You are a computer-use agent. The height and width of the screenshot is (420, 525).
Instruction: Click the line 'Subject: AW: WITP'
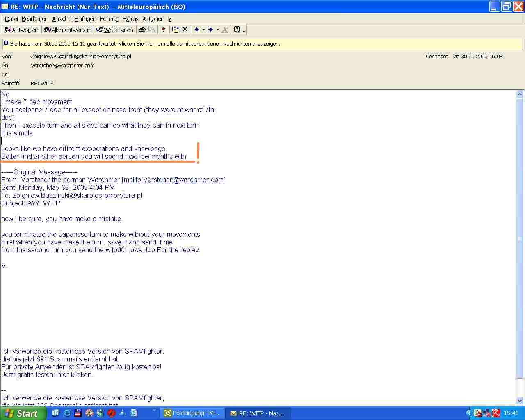[x=31, y=203]
